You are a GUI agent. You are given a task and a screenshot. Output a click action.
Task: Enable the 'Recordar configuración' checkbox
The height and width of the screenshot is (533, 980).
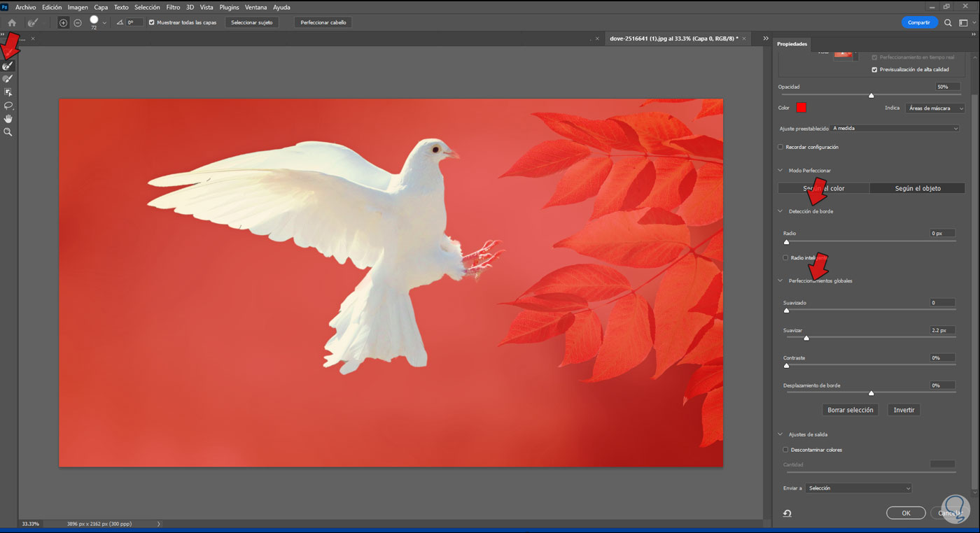[x=781, y=147]
